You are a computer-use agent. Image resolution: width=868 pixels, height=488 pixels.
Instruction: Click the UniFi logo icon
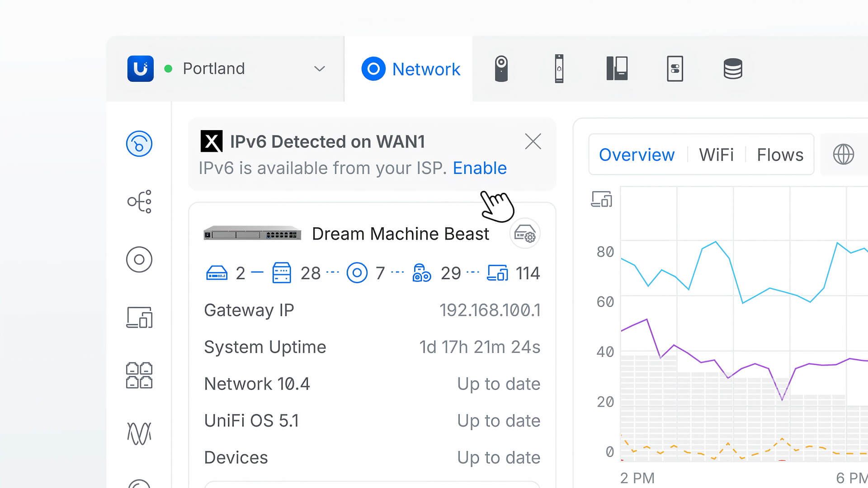140,69
